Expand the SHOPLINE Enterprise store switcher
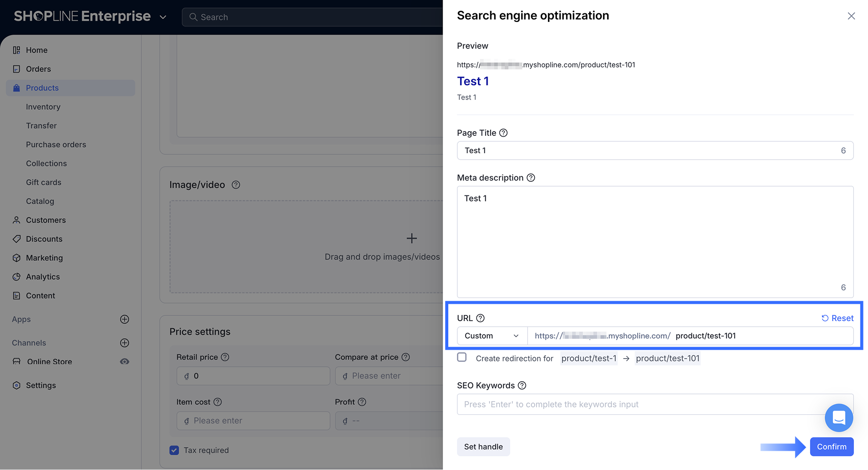The height and width of the screenshot is (470, 868). point(163,17)
